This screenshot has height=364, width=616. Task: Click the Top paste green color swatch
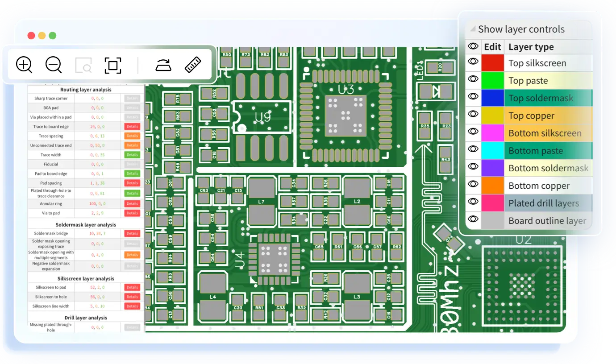[x=492, y=80]
